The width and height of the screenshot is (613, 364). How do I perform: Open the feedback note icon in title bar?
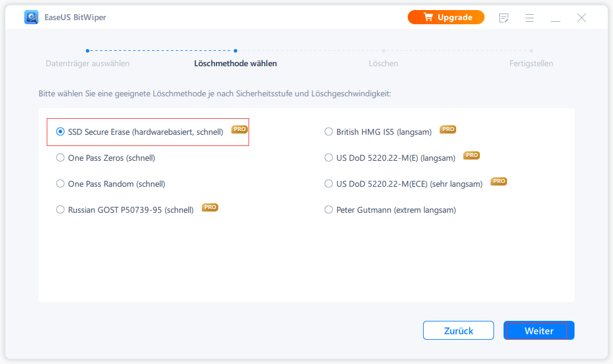coord(504,18)
